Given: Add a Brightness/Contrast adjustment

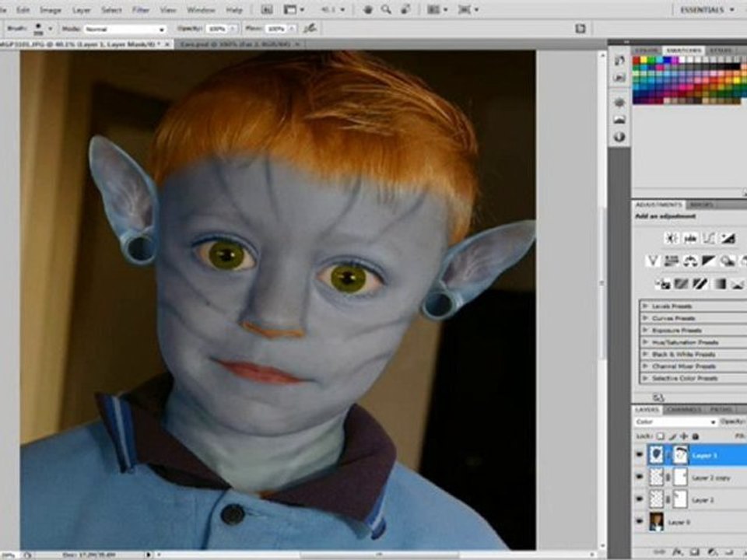Looking at the screenshot, I should [x=672, y=238].
